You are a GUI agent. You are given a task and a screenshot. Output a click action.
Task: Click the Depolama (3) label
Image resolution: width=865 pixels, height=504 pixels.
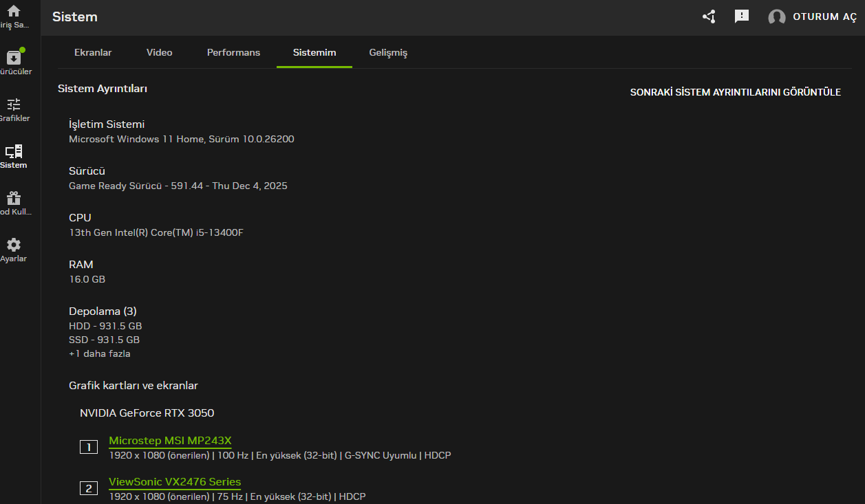[x=103, y=311]
